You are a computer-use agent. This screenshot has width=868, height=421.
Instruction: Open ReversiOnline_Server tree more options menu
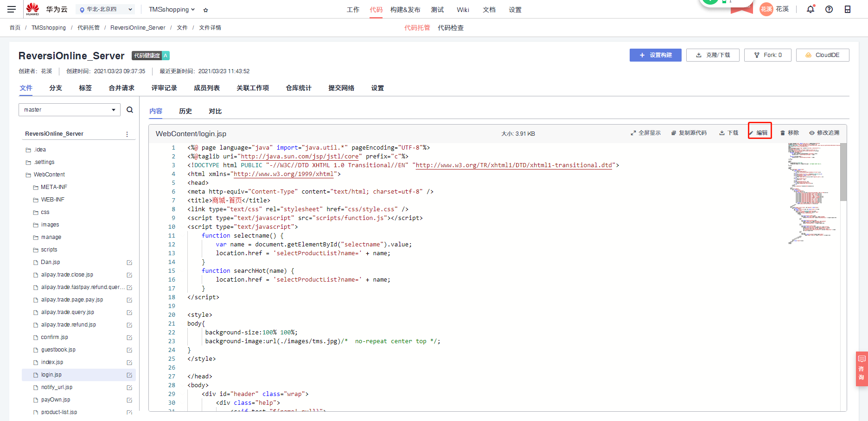click(127, 134)
